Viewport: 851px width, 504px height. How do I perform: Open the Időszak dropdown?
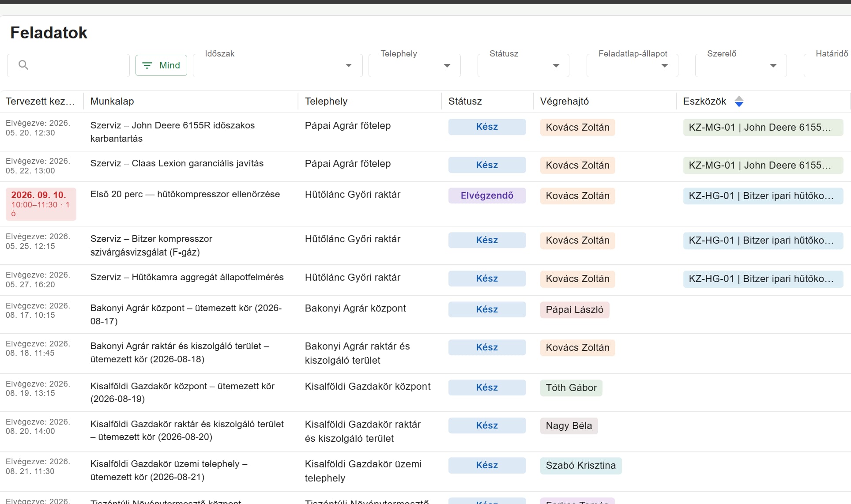(278, 65)
